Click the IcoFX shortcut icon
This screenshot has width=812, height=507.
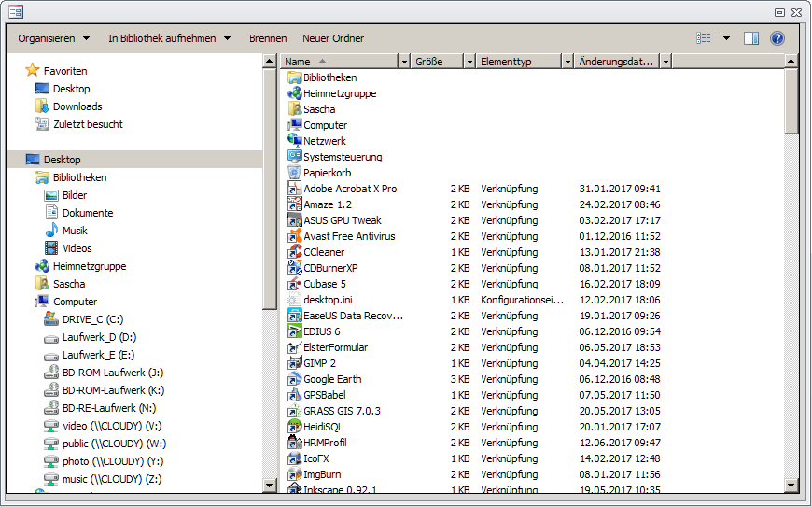(x=295, y=458)
